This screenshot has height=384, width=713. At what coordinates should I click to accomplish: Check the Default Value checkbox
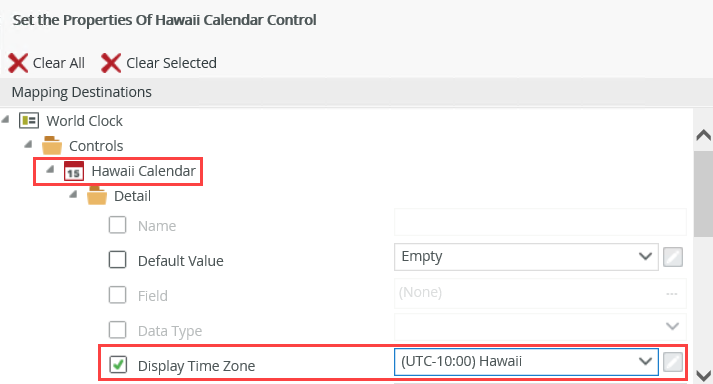[x=118, y=260]
